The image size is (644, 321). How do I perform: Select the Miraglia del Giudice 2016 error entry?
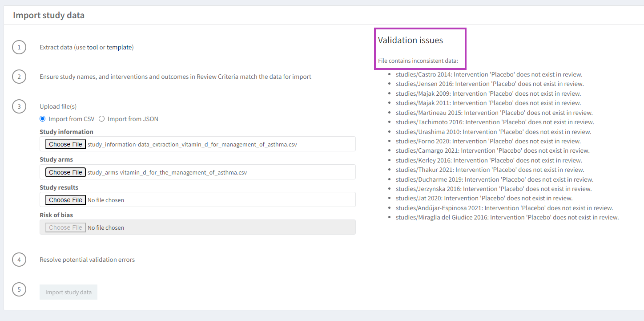point(507,218)
